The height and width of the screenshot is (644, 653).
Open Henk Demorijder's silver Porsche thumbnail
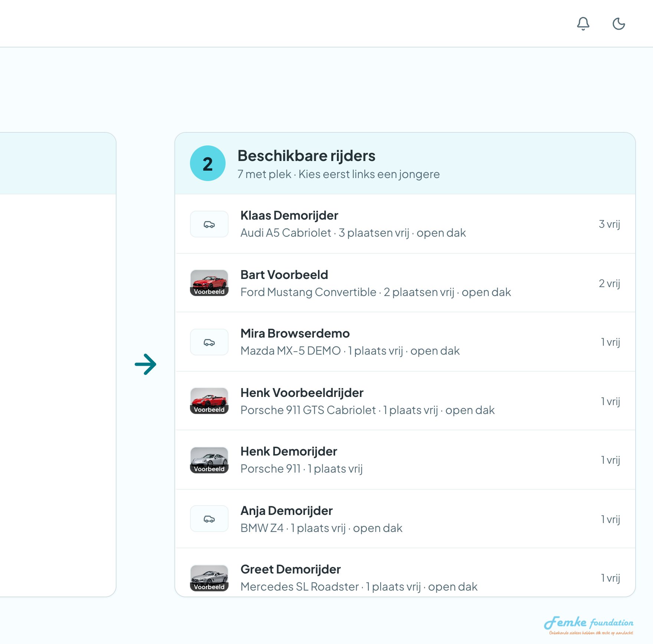point(209,460)
